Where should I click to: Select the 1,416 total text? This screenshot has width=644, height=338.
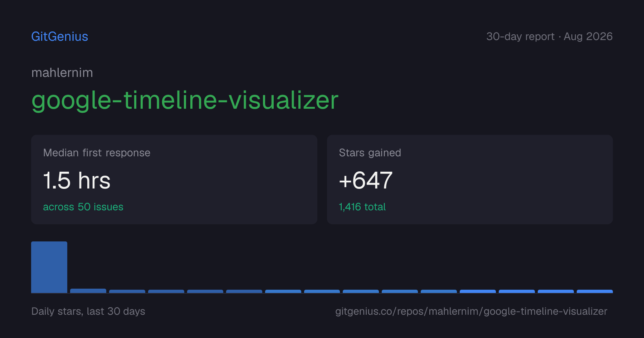(x=362, y=207)
